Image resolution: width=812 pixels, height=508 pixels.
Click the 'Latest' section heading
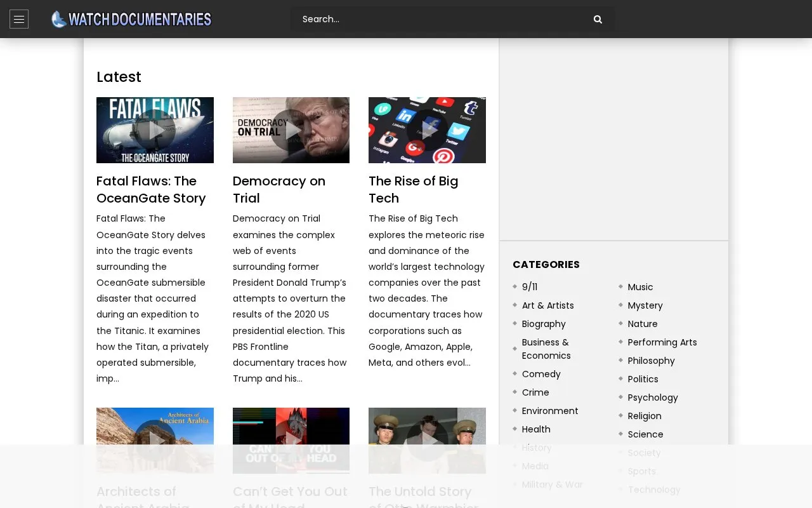119,77
